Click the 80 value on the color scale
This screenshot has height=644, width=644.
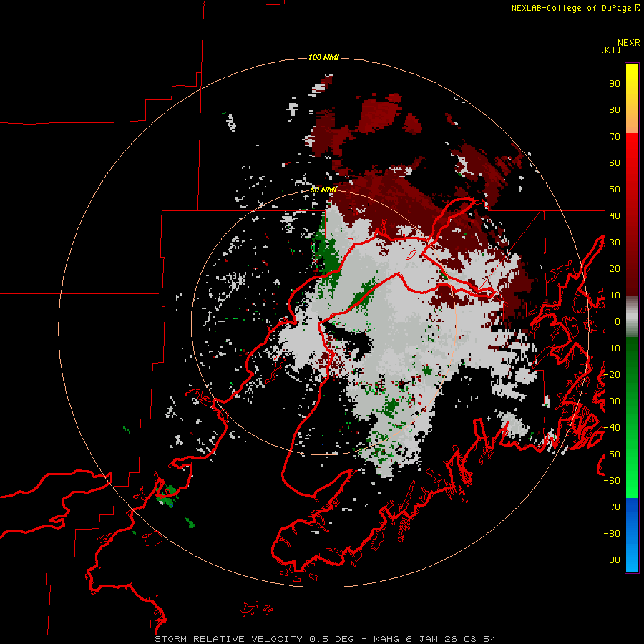(615, 109)
